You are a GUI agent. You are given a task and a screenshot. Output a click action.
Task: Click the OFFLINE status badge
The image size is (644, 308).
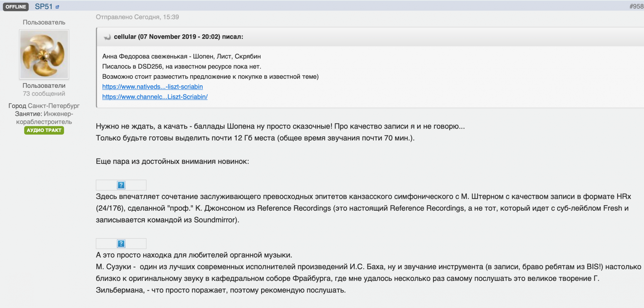click(16, 7)
